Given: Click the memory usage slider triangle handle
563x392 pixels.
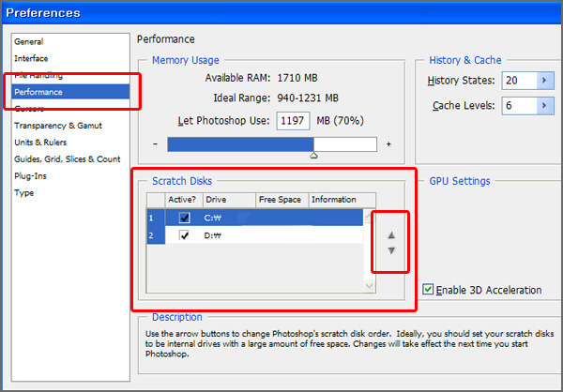Looking at the screenshot, I should point(313,156).
